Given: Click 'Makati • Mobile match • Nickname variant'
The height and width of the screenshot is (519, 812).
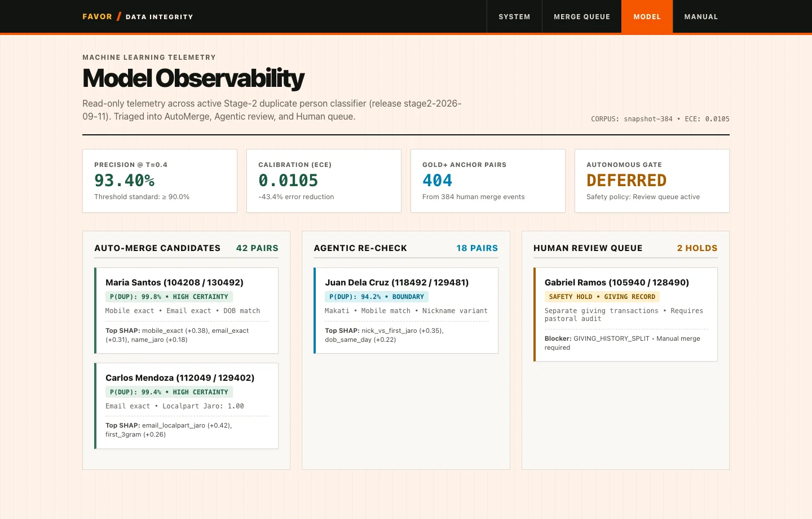Looking at the screenshot, I should [x=406, y=311].
